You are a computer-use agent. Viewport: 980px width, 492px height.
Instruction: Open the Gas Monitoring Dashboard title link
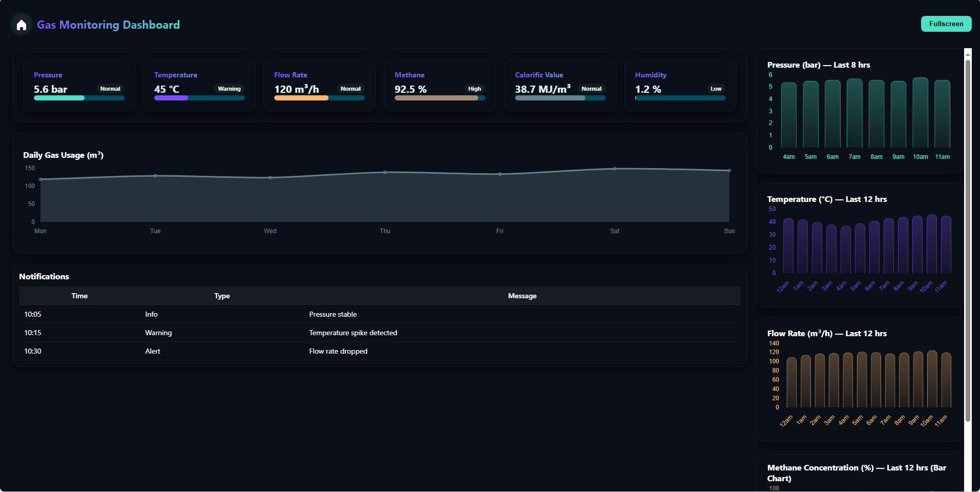(108, 25)
